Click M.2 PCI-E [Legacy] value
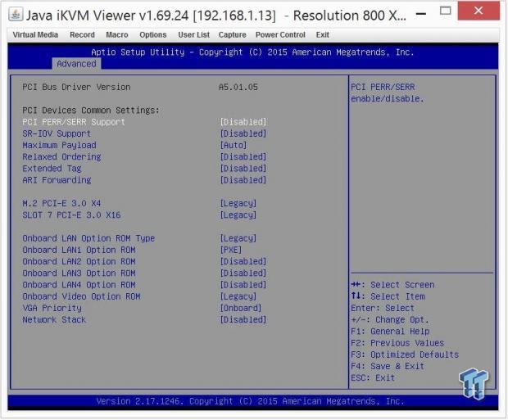 238,204
